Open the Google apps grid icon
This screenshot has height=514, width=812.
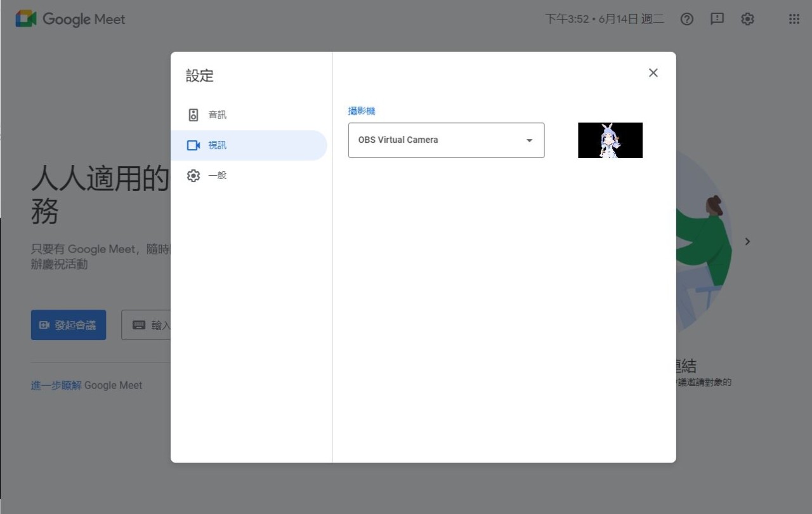pos(794,19)
